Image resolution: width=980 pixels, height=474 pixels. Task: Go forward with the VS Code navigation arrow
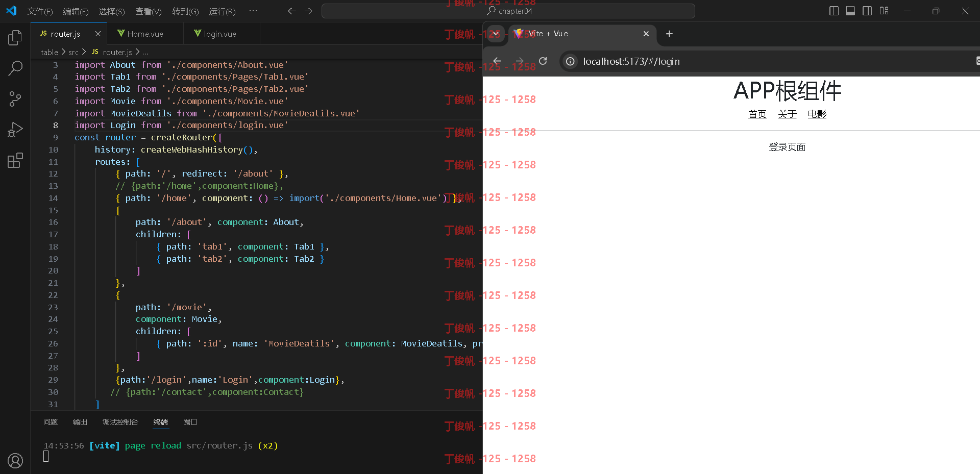click(x=308, y=11)
